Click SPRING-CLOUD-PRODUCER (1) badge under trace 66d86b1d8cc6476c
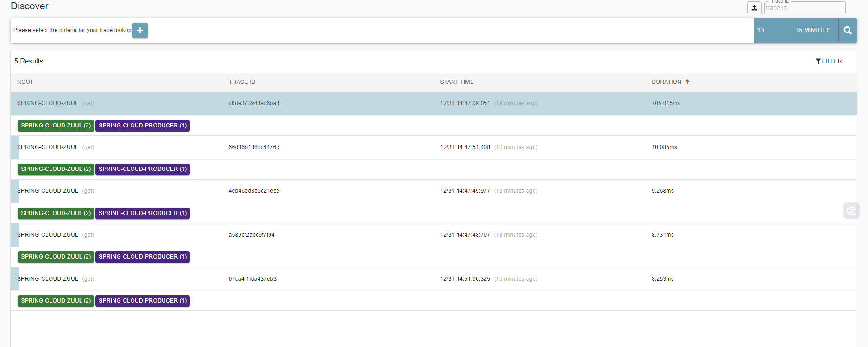 pos(143,169)
